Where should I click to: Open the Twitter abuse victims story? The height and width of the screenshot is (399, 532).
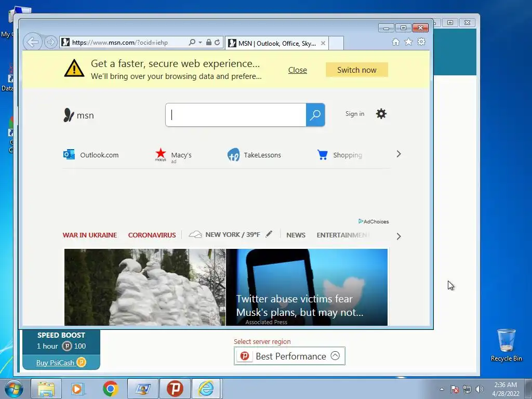tap(307, 287)
